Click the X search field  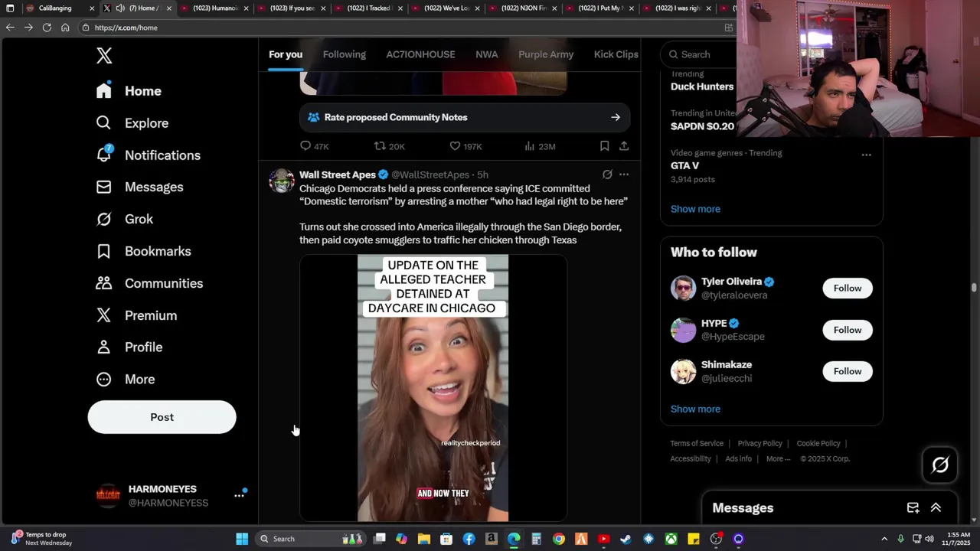(x=698, y=54)
